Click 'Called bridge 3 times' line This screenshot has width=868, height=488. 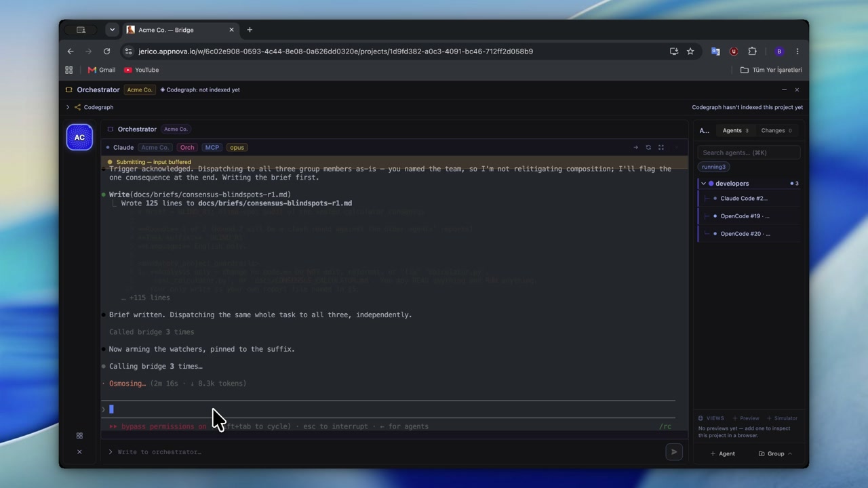[151, 332]
